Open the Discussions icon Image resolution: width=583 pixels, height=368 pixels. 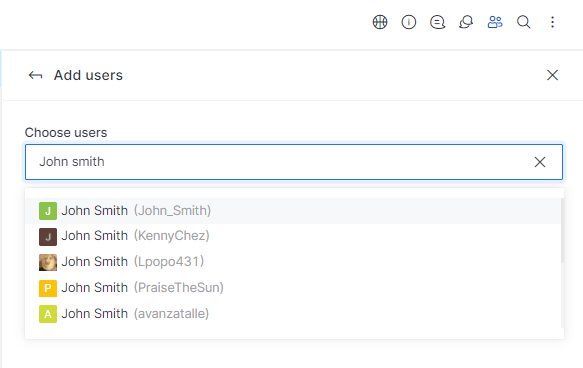pos(466,22)
